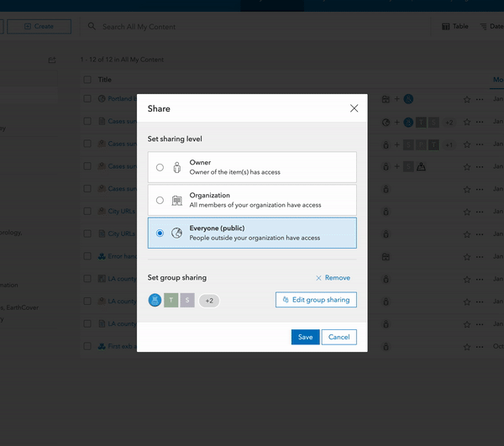Click the green T group avatar
504x446 pixels.
click(x=171, y=300)
